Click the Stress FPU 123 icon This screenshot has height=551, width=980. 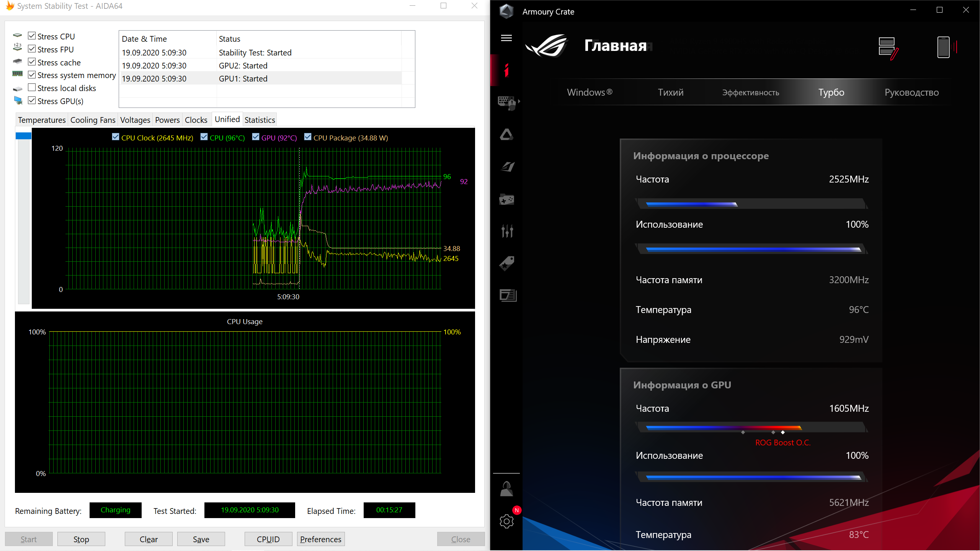point(17,47)
